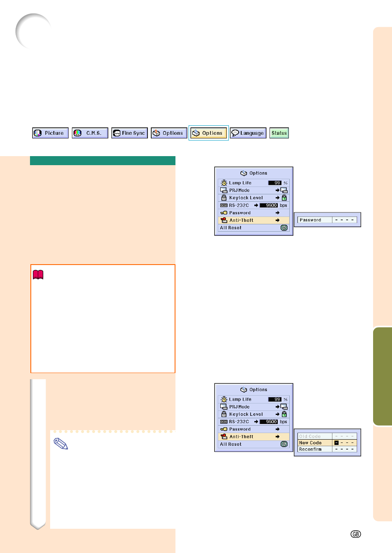The image size is (392, 553).
Task: Click the non-highlighted Options tab beside Fine Sync
Action: [x=169, y=133]
